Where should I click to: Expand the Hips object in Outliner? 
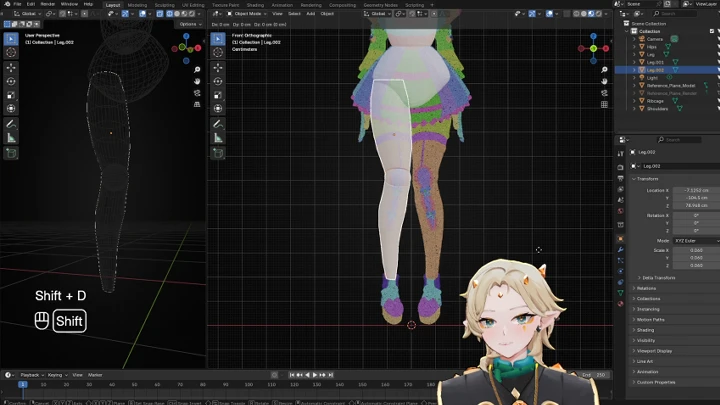(635, 47)
